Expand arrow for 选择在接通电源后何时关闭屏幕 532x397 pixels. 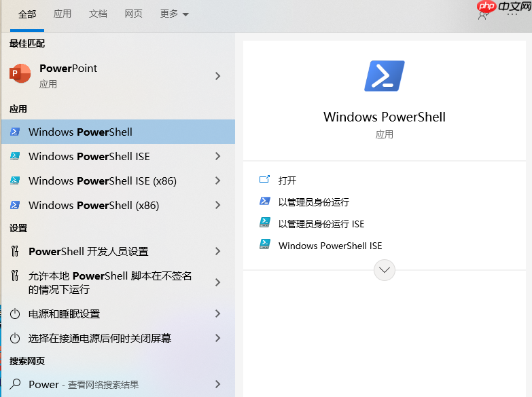tap(218, 338)
